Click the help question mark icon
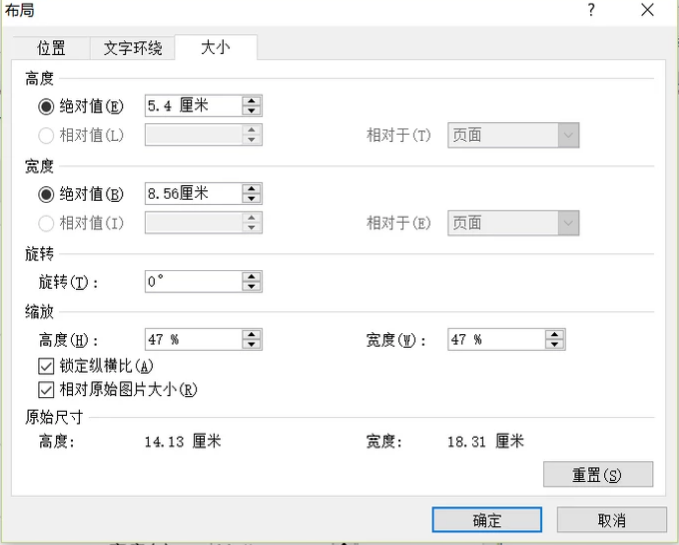Viewport: 679px width, 545px height. tap(592, 10)
